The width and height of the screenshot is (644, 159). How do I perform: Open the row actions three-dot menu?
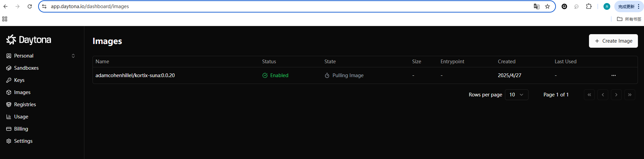[614, 75]
